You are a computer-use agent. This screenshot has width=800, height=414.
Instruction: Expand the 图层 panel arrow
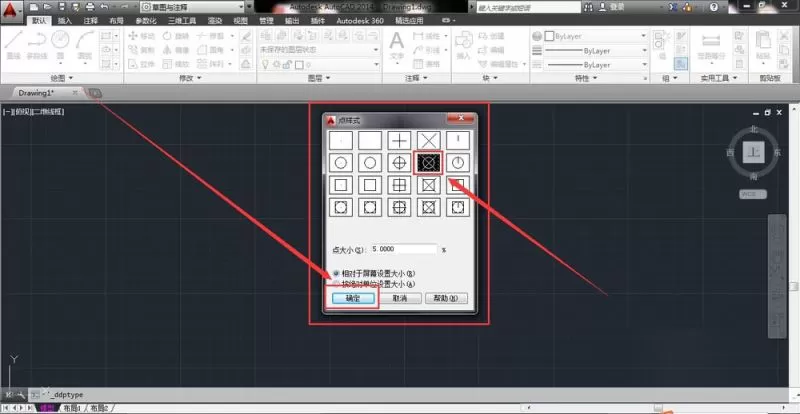point(328,78)
